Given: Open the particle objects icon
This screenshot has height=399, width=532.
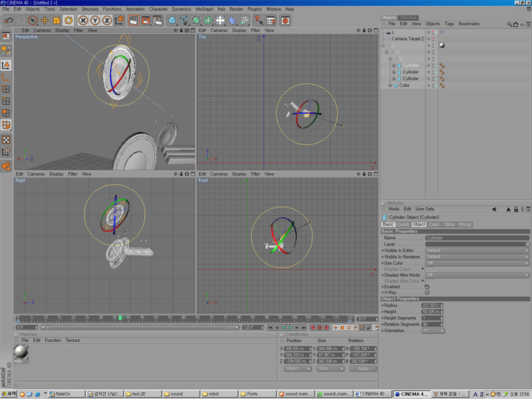Looking at the screenshot, I should tap(244, 21).
